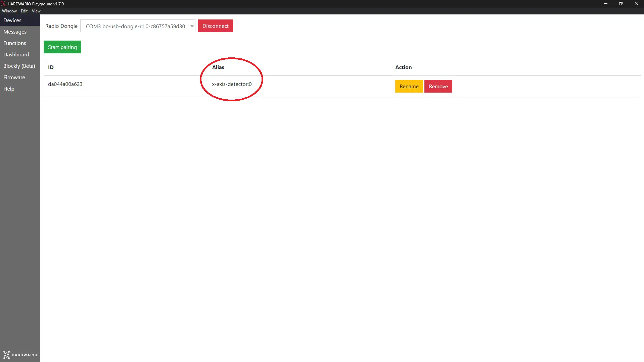The width and height of the screenshot is (644, 362).
Task: Open the Firmware section
Action: 20,77
